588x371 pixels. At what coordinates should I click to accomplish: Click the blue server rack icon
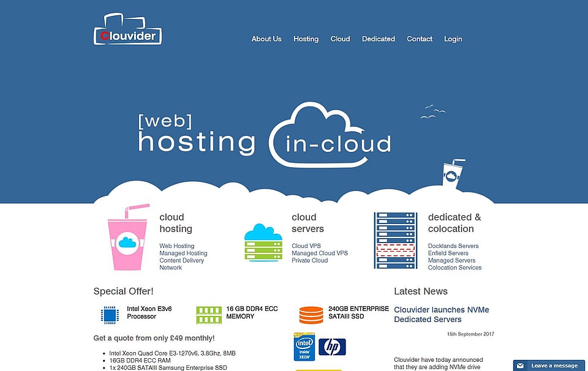pyautogui.click(x=396, y=240)
